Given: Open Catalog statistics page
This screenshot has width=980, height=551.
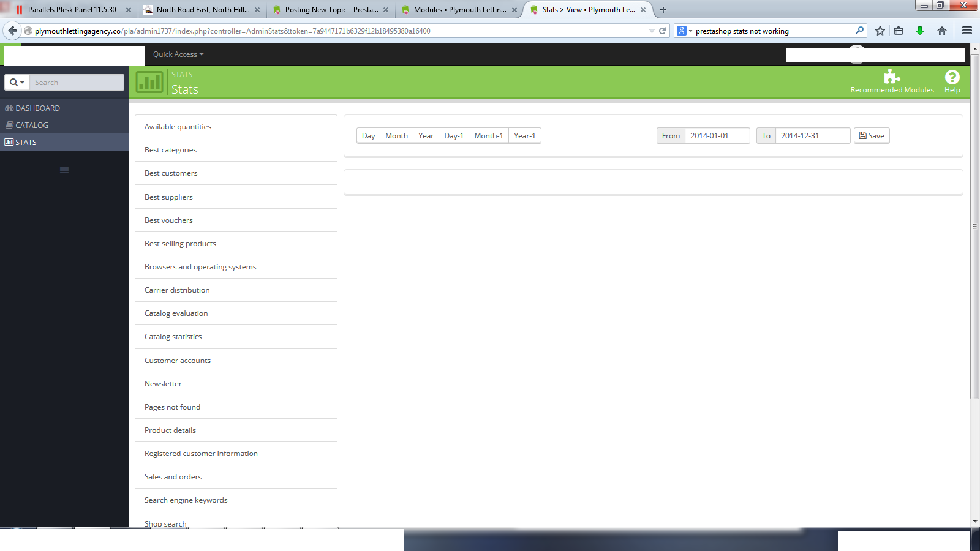Looking at the screenshot, I should pyautogui.click(x=236, y=337).
